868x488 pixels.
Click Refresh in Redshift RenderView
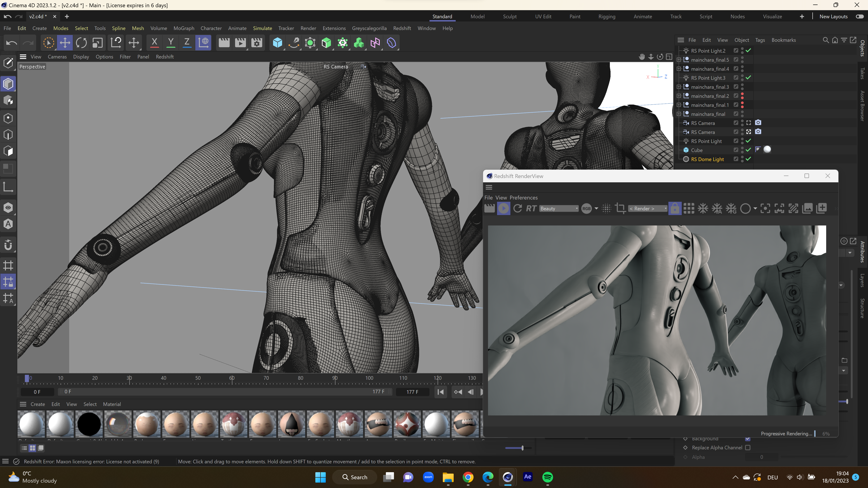pos(518,209)
